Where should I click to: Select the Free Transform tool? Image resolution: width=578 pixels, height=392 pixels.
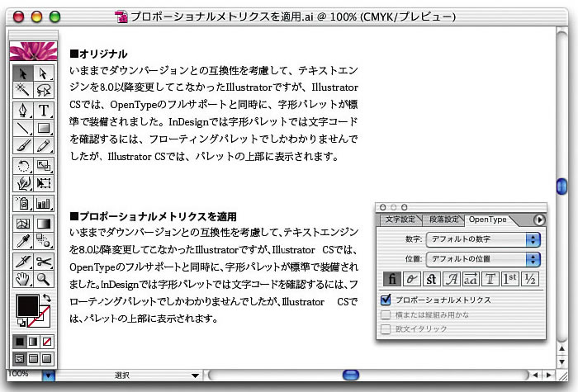(44, 183)
